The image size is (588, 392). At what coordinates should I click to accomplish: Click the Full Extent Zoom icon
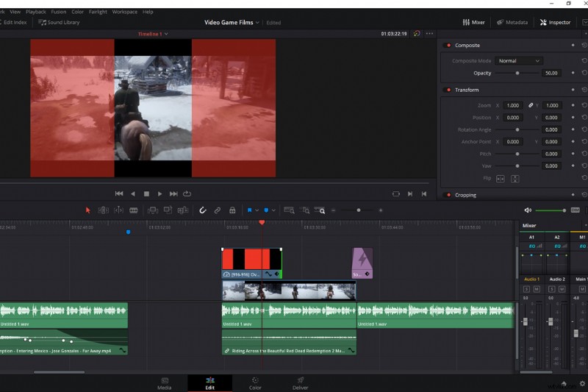(x=289, y=210)
